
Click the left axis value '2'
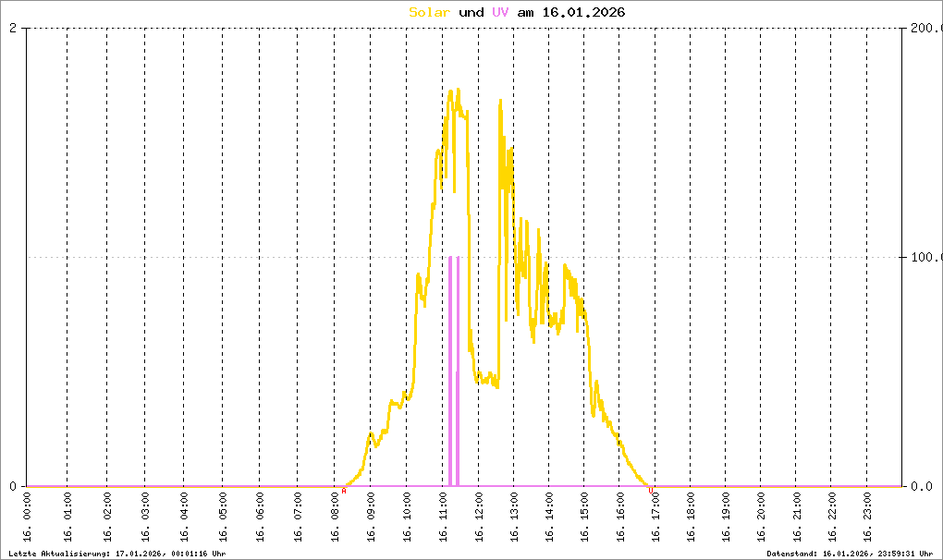click(13, 29)
